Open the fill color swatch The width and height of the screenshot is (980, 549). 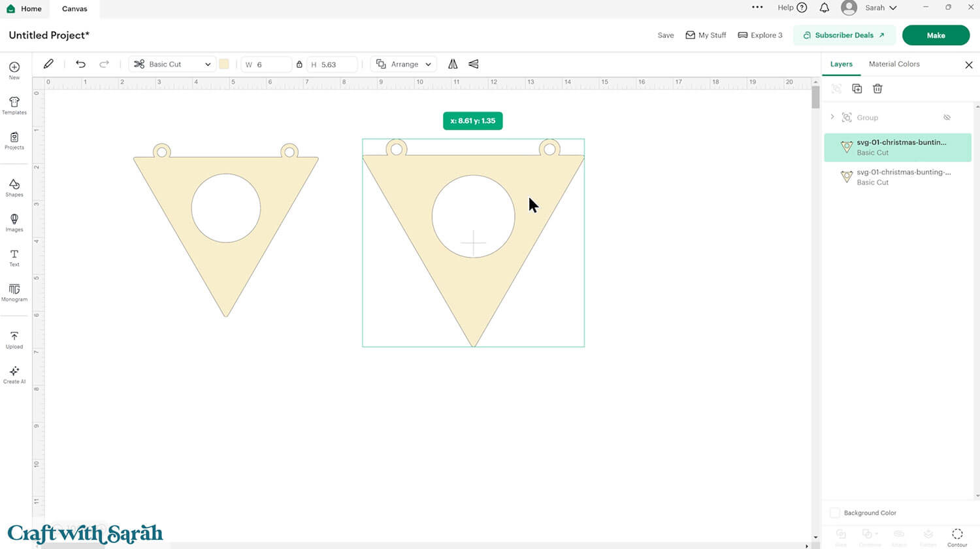[225, 64]
